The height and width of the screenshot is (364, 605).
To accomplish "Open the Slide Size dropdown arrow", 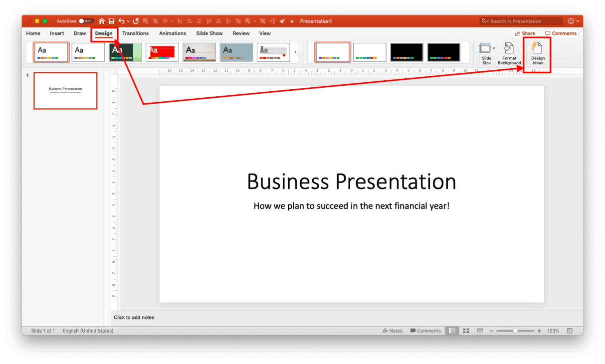I will [x=494, y=48].
